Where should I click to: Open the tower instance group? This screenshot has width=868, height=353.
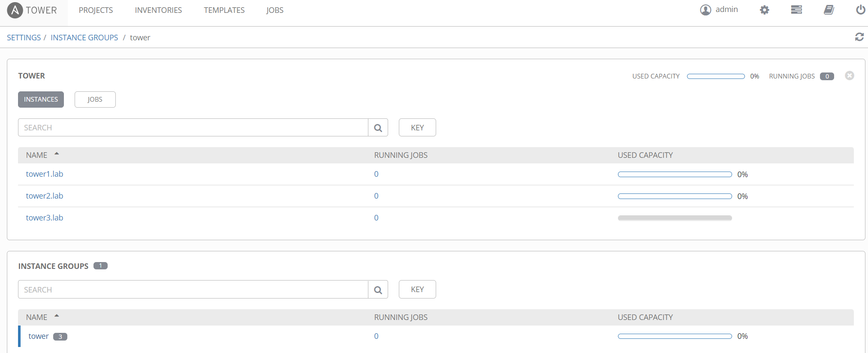click(x=39, y=336)
